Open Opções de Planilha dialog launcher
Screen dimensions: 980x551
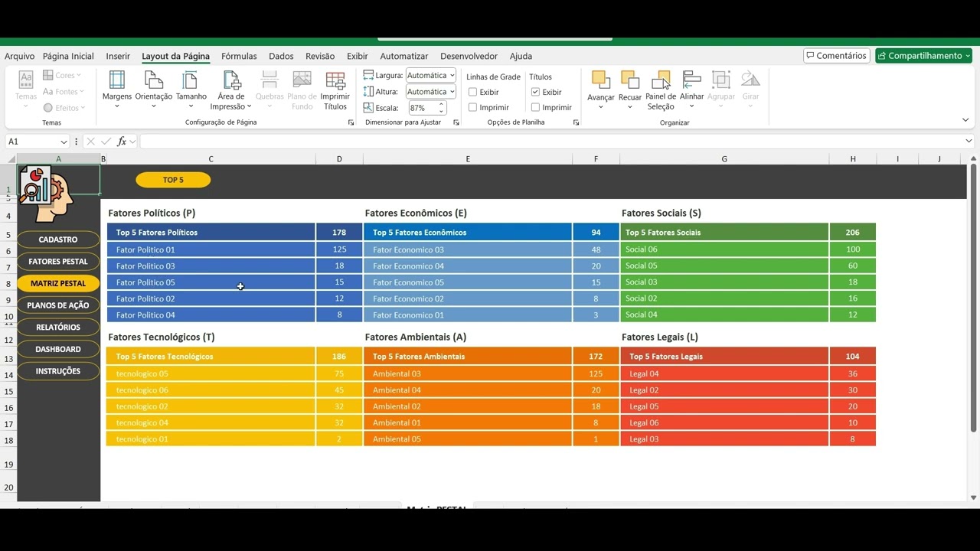pyautogui.click(x=576, y=122)
